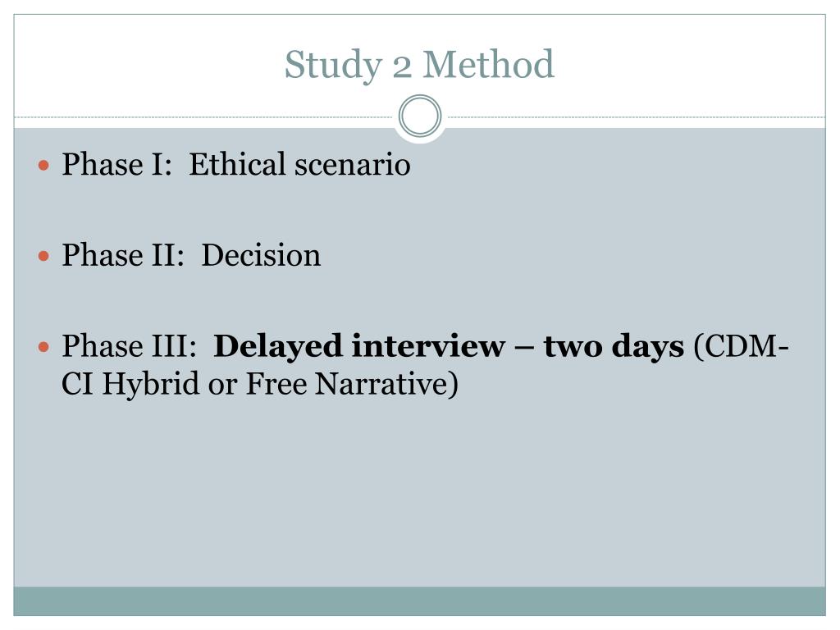Image resolution: width=840 pixels, height=630 pixels.
Task: Click the "Phase III:" label
Action: pos(129,346)
